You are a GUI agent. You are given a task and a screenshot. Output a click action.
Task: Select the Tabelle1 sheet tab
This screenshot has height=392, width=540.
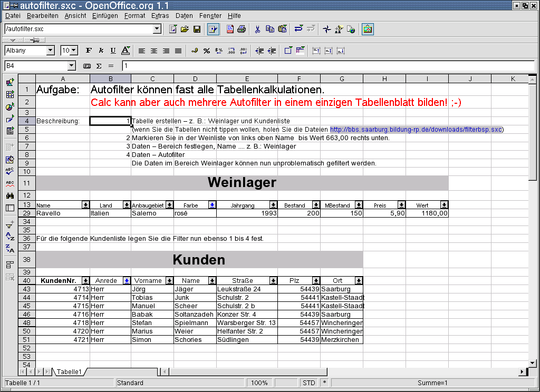[x=69, y=372]
